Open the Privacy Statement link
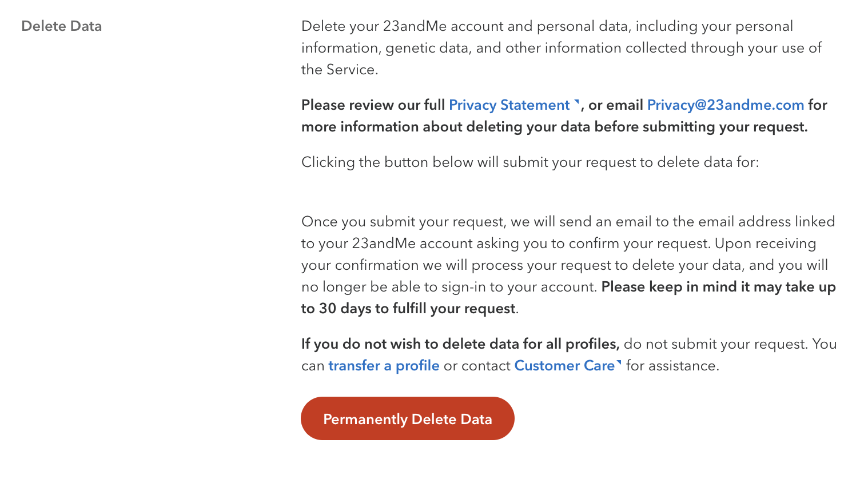The width and height of the screenshot is (868, 487). [509, 105]
